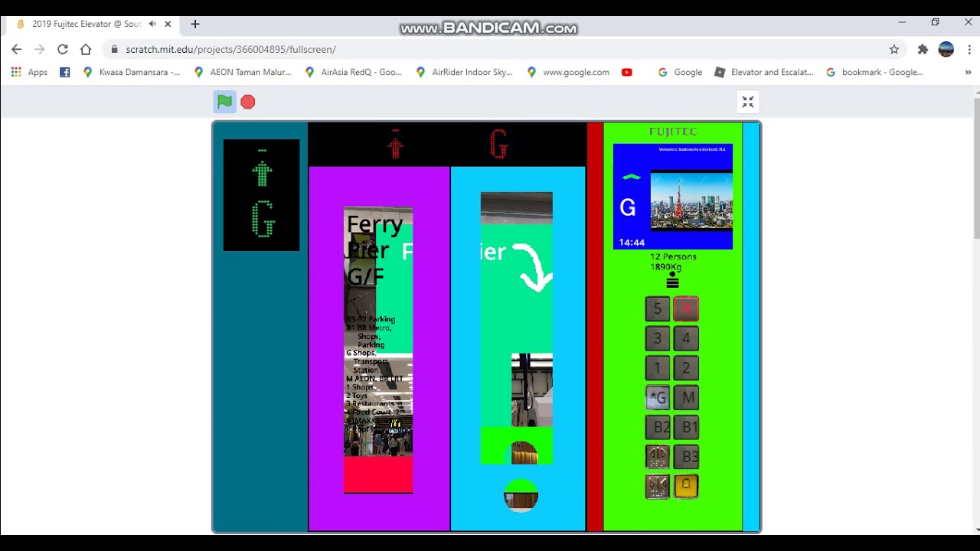
Task: Click the scratch.mit.edu address bar
Action: (x=502, y=49)
